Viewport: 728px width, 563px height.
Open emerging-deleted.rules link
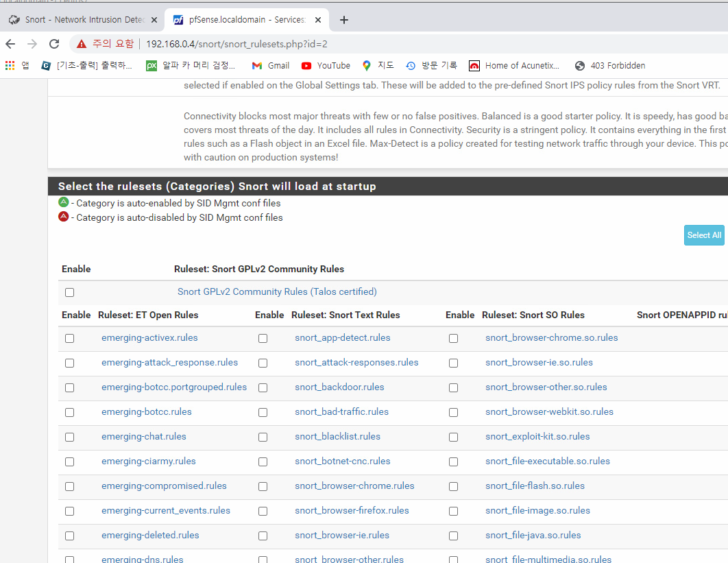[150, 535]
